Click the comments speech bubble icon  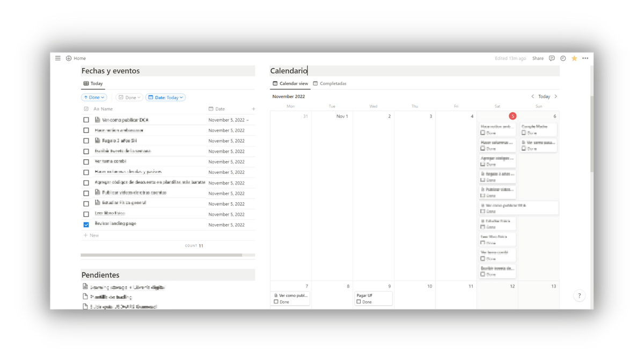tap(552, 58)
